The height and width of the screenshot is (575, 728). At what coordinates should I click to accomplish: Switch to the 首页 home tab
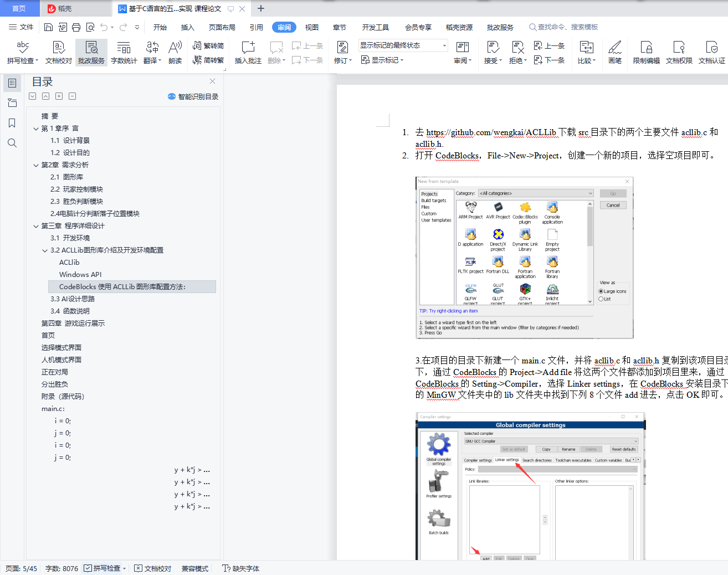[x=19, y=8]
